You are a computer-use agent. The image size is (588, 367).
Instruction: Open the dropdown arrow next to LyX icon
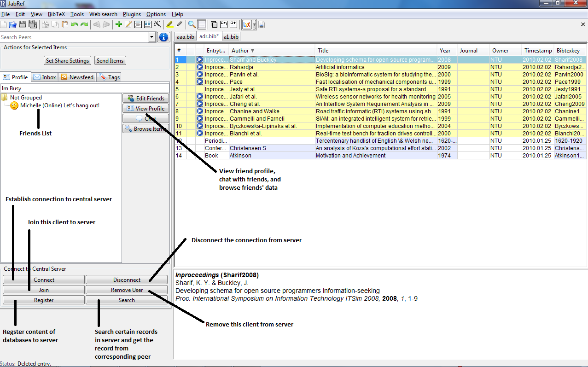[x=254, y=25]
